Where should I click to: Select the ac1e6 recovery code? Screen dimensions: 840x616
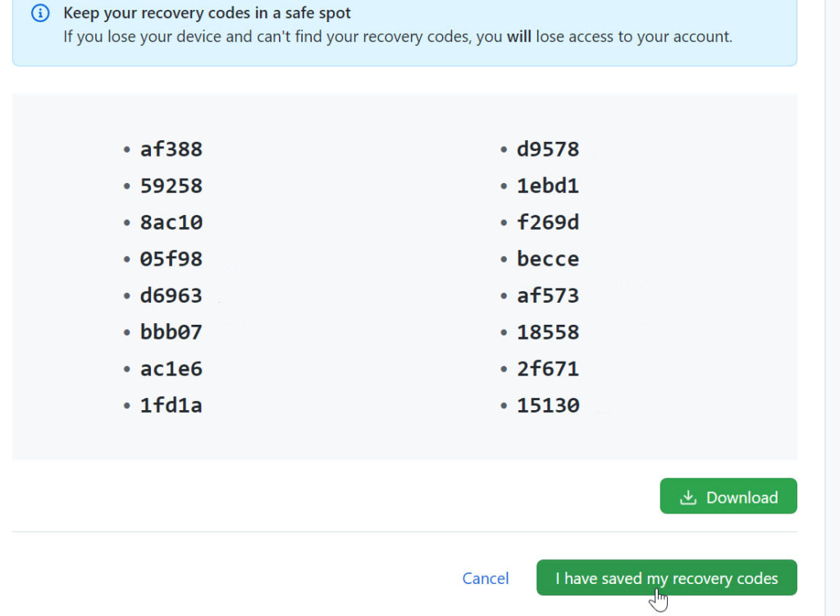[171, 369]
